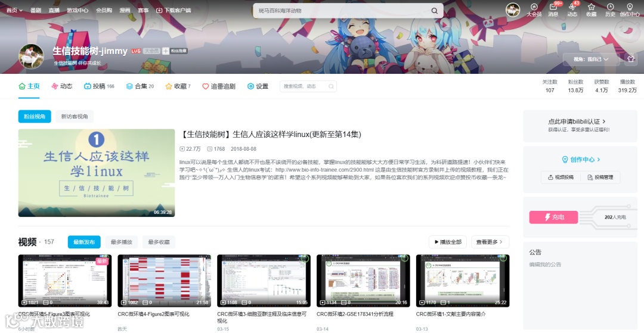Image resolution: width=644 pixels, height=333 pixels.
Task: Select the 合集 20 tab
Action: tap(140, 86)
